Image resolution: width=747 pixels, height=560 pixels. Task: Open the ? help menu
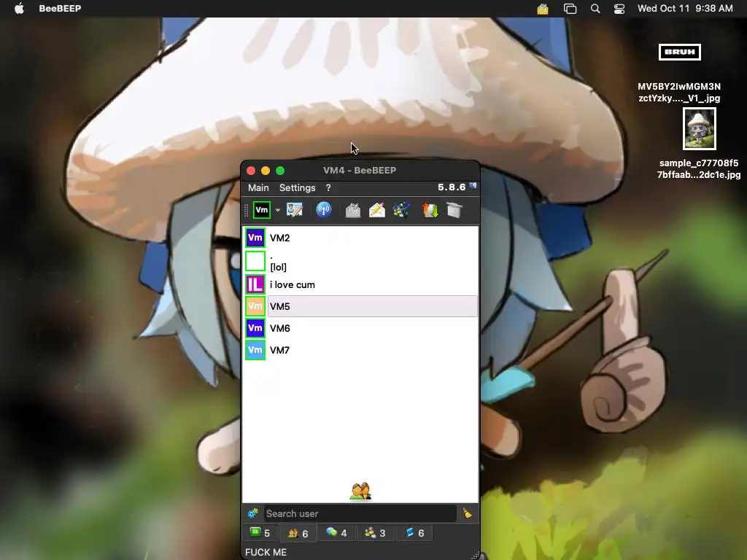pos(328,187)
